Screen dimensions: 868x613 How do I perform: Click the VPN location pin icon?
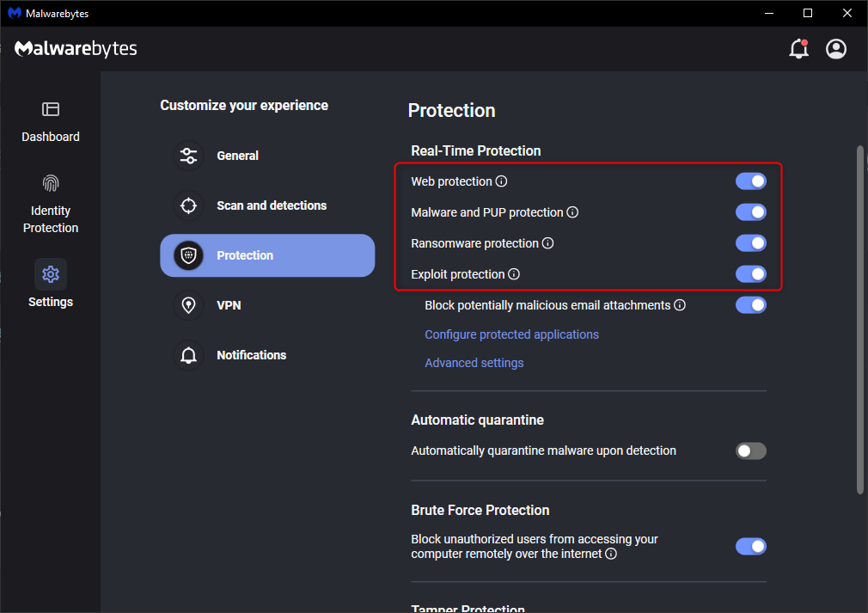(x=188, y=305)
